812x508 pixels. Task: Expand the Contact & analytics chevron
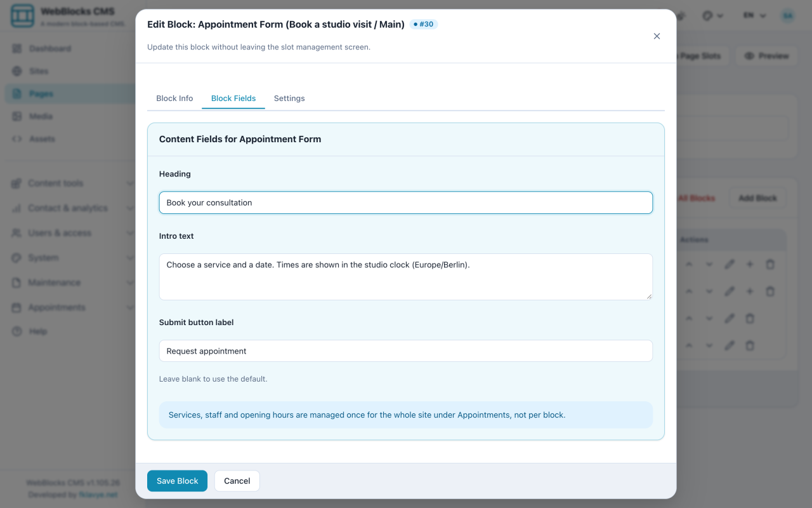coord(130,208)
